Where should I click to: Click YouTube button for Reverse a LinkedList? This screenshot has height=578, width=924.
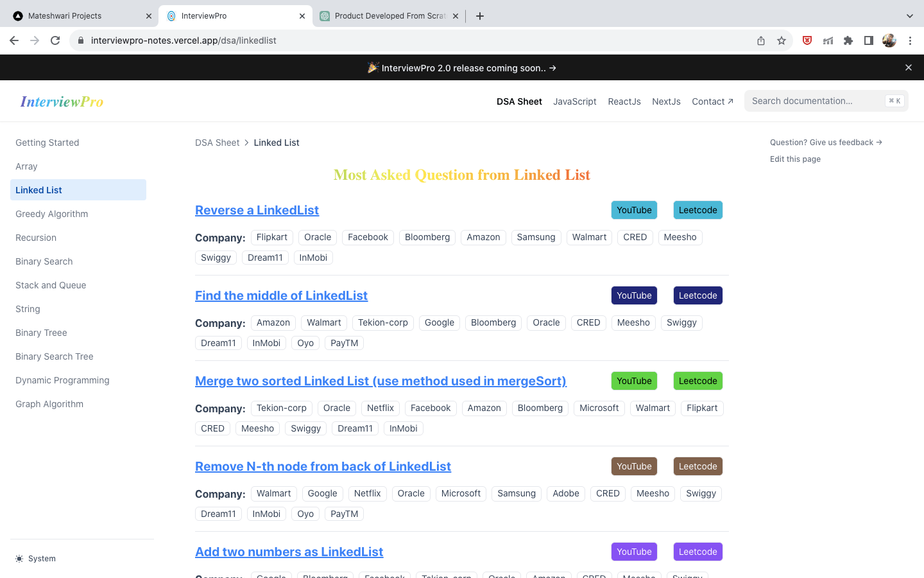(634, 210)
